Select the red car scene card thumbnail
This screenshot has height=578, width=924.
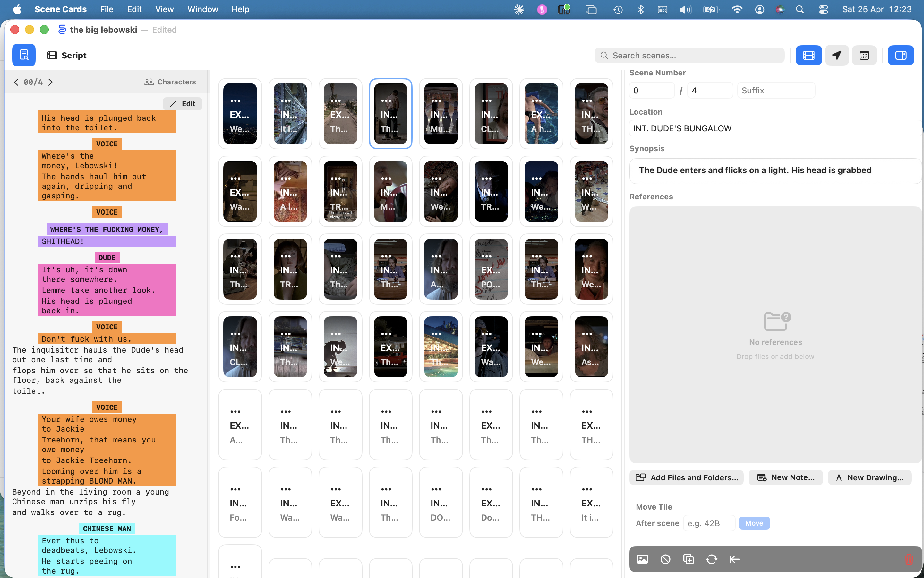click(390, 347)
